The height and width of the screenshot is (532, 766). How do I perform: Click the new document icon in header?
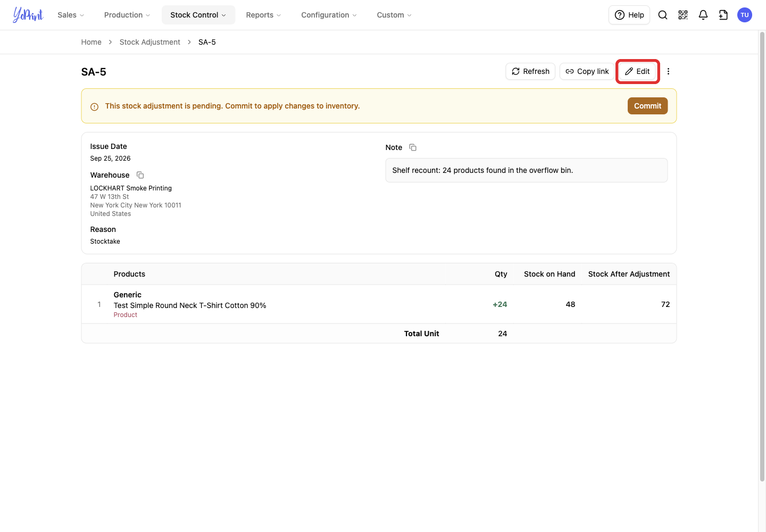click(723, 15)
